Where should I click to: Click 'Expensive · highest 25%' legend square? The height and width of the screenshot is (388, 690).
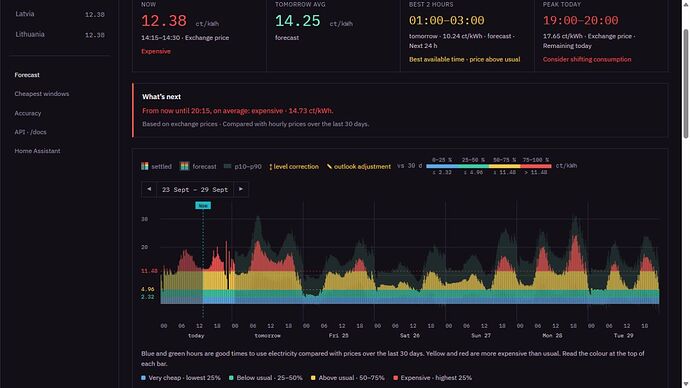pyautogui.click(x=395, y=378)
